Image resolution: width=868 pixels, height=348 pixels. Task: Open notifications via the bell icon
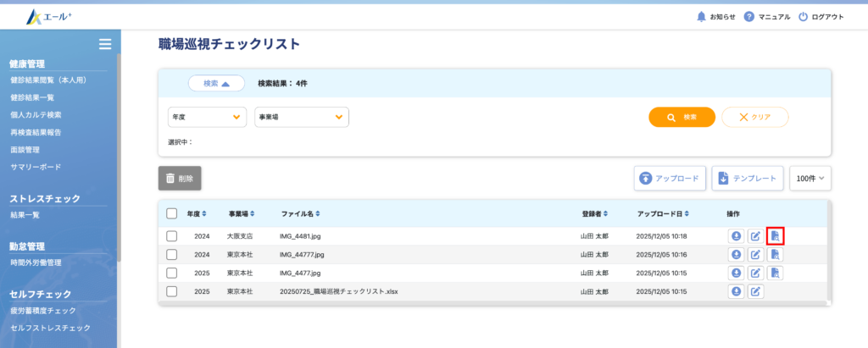point(701,16)
